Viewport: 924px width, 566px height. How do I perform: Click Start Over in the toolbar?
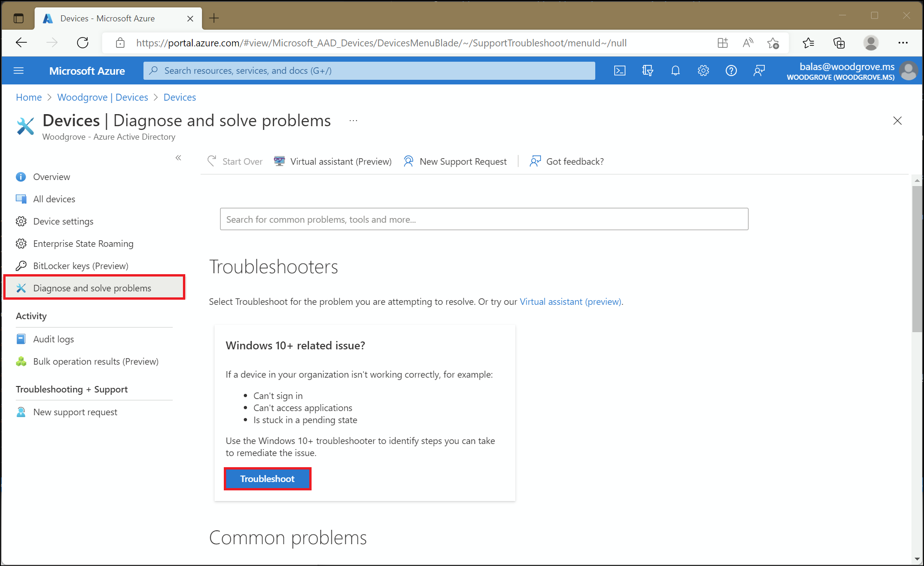click(235, 161)
